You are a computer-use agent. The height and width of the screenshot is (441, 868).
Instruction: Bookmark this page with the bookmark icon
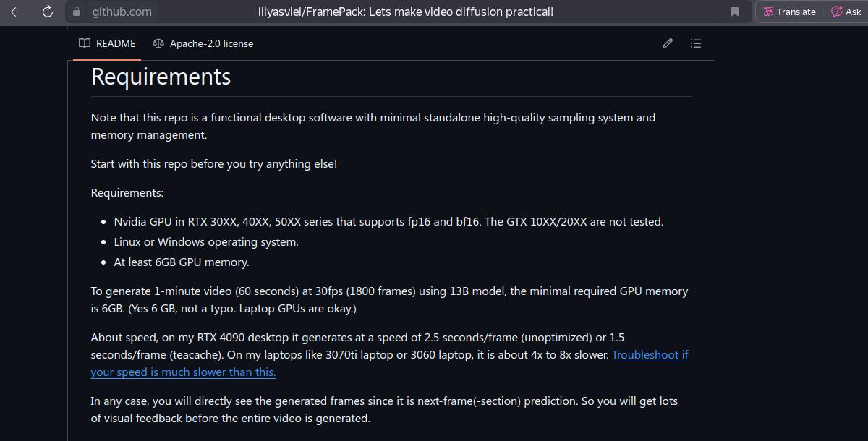click(735, 12)
